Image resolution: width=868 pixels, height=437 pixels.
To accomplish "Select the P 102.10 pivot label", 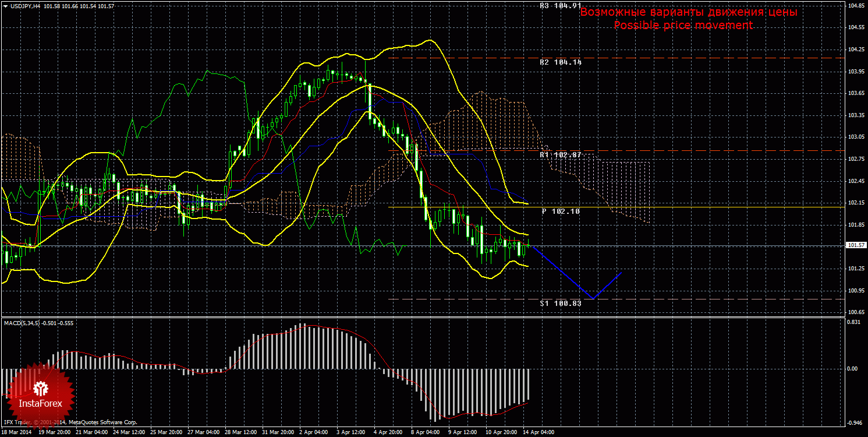I will (561, 212).
